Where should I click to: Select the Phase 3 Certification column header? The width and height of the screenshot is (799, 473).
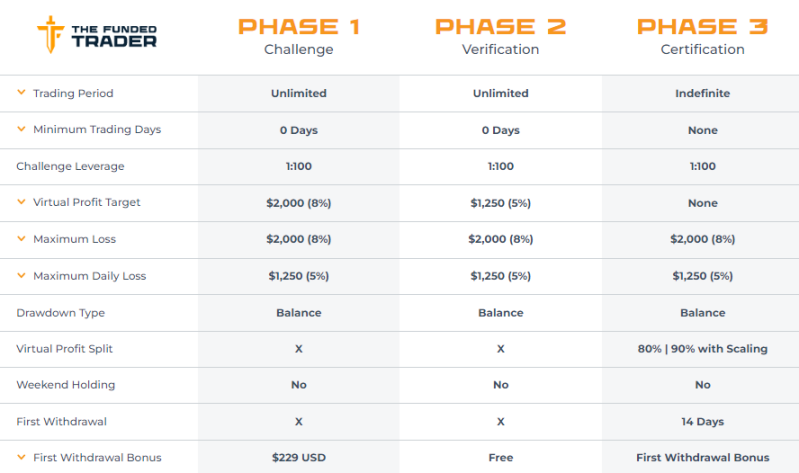(702, 36)
